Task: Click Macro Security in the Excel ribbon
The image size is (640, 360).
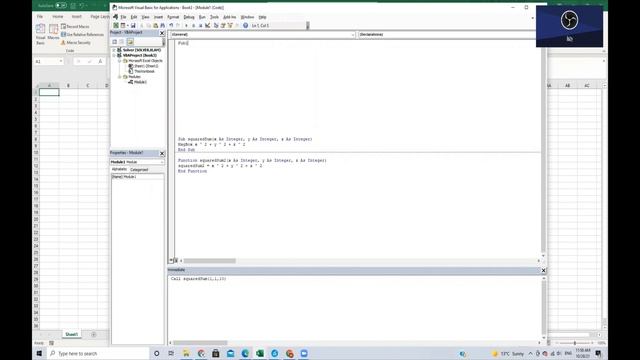Action: (76, 42)
